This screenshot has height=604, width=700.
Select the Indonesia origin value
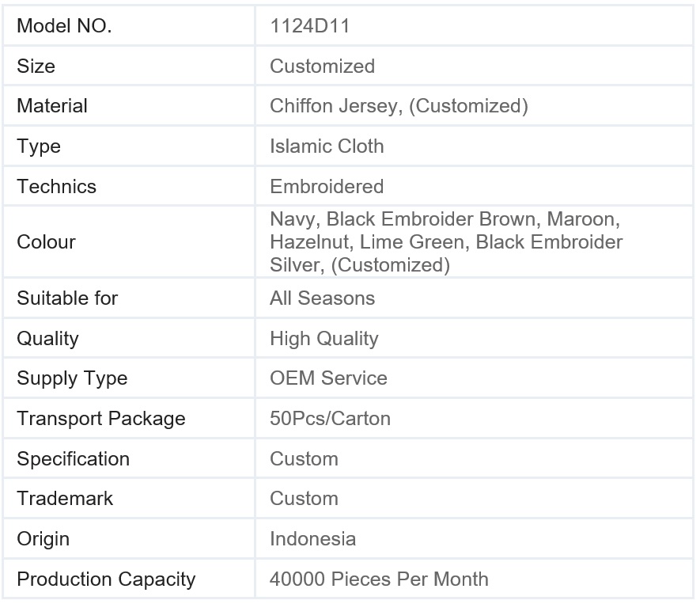point(312,539)
